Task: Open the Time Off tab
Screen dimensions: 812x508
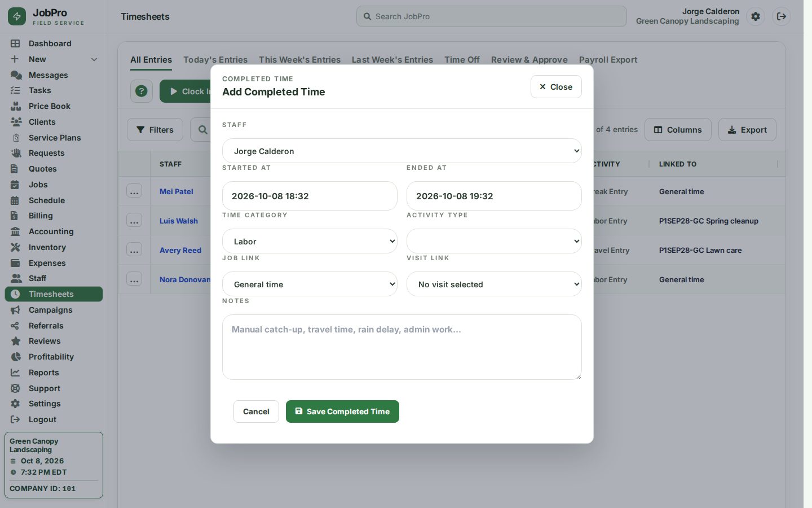Action: tap(462, 60)
